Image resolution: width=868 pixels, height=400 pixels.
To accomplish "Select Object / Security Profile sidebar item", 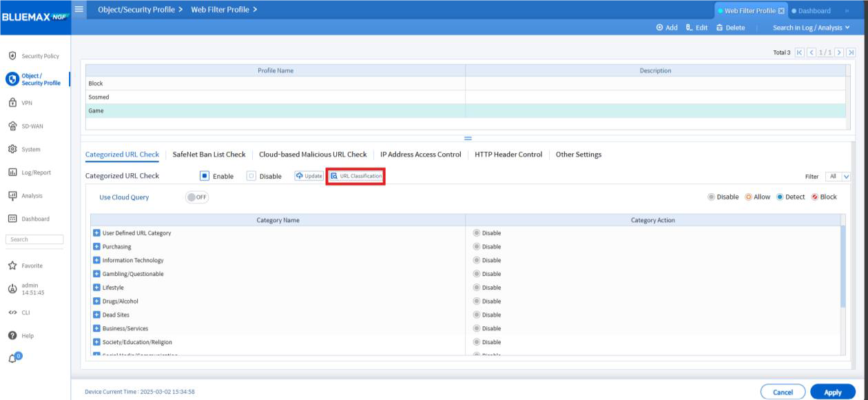I will (34, 79).
